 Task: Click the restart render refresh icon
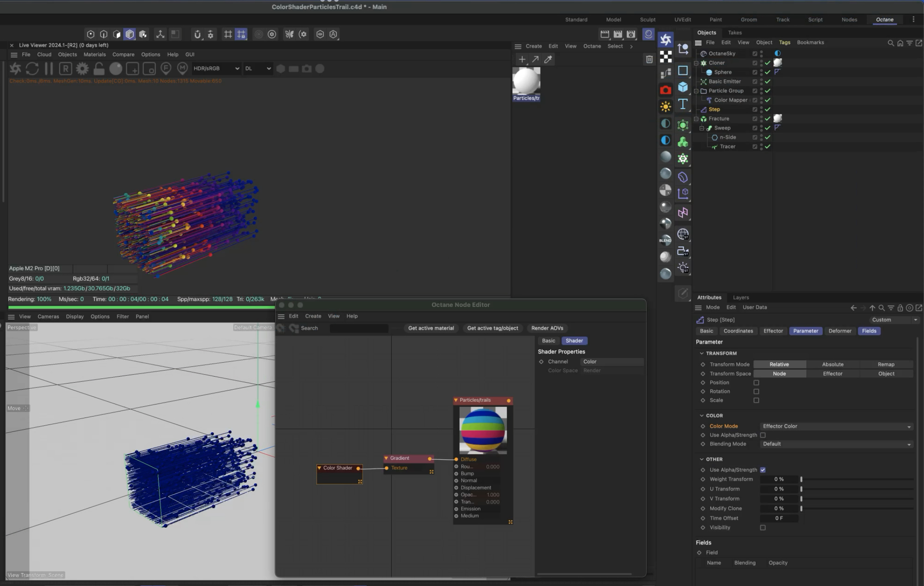click(32, 68)
